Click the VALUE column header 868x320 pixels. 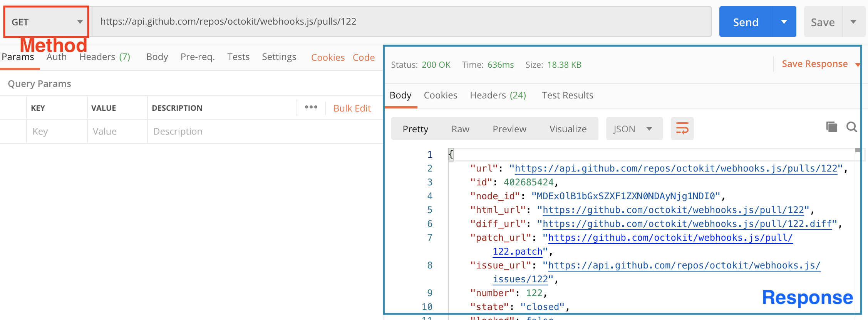click(104, 108)
